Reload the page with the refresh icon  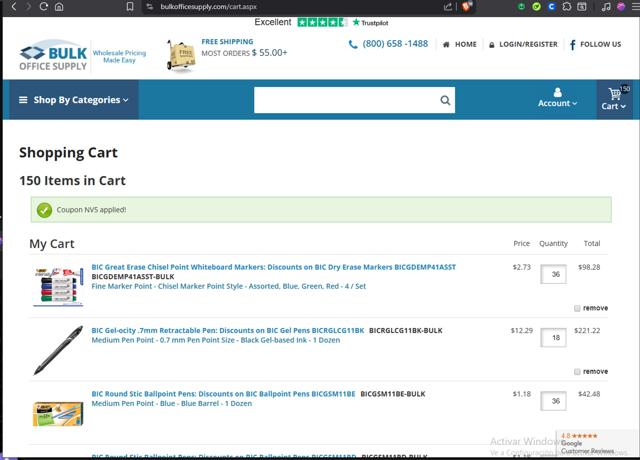44,7
